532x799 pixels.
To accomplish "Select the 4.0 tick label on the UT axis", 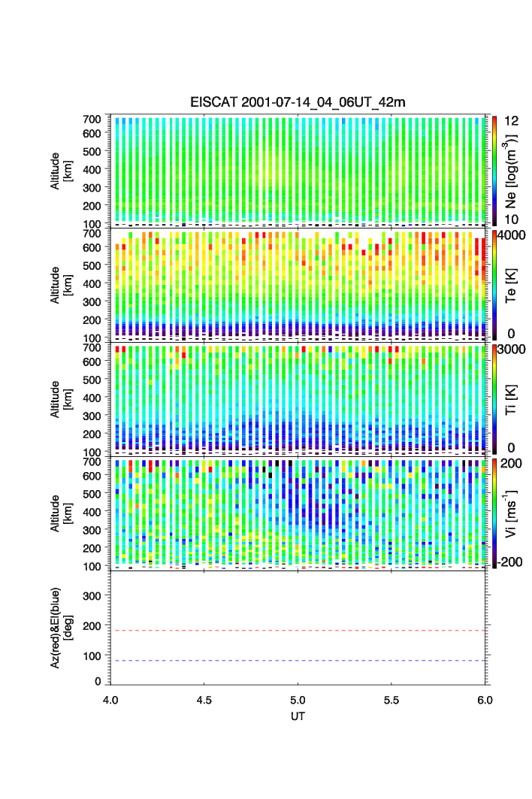I will click(110, 699).
